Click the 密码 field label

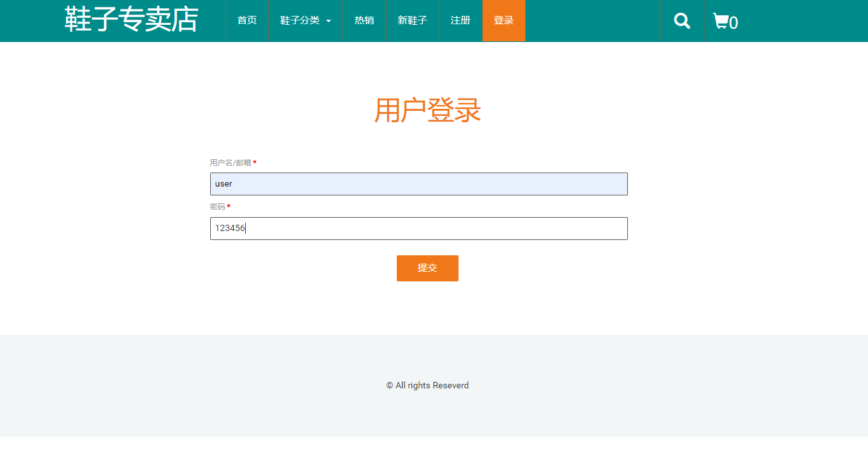pos(217,207)
